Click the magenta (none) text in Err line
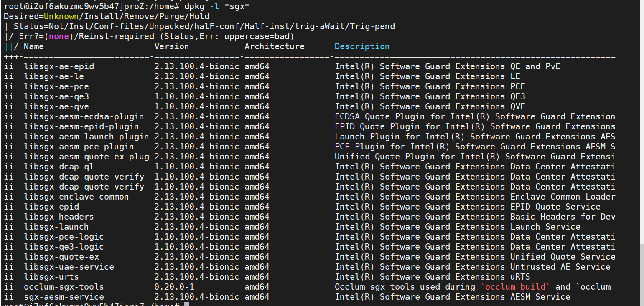 pos(58,36)
